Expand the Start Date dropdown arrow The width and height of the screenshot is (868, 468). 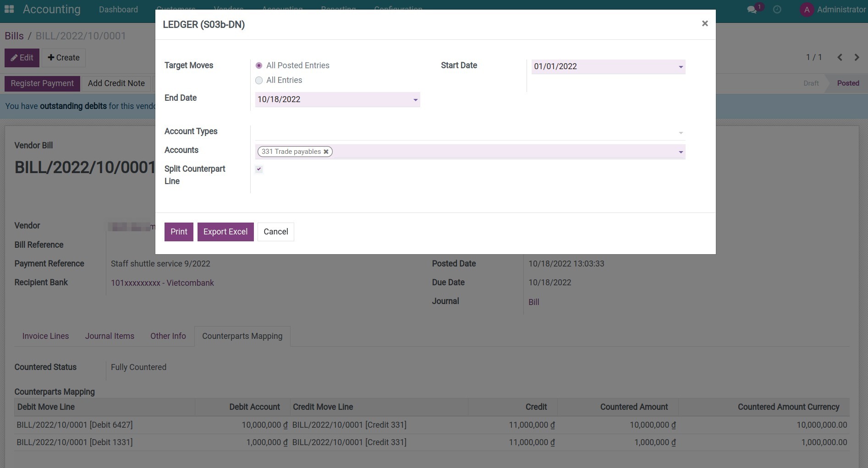[x=681, y=67]
